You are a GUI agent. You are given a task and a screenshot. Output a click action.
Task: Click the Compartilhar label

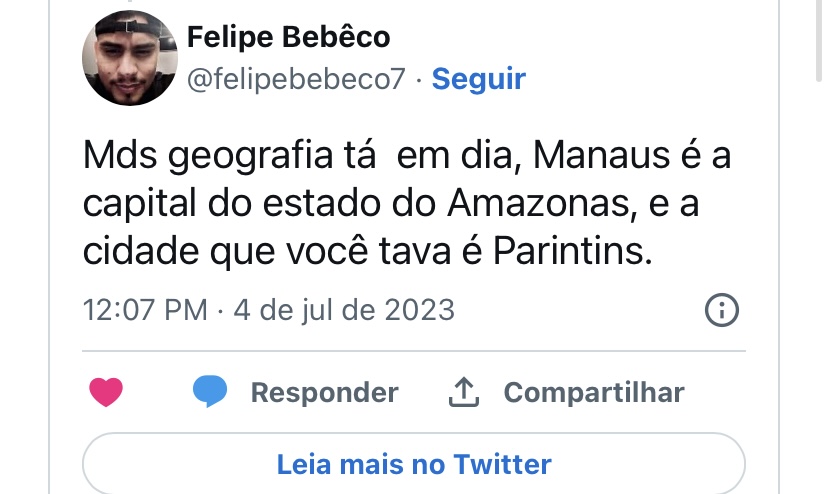(593, 393)
